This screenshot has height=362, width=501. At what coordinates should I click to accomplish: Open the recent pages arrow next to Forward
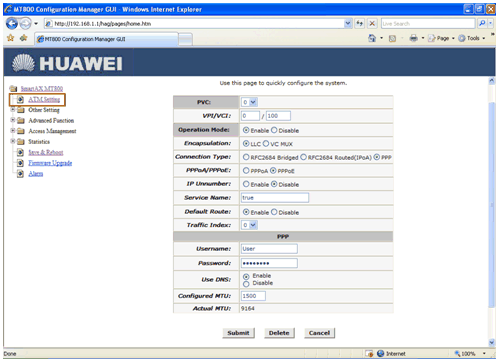(x=36, y=24)
